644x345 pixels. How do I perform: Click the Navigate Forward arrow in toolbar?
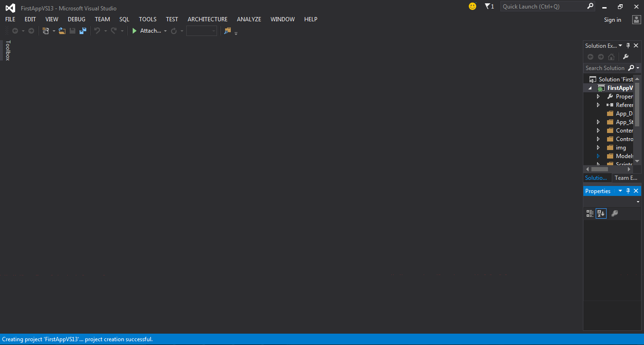click(31, 31)
